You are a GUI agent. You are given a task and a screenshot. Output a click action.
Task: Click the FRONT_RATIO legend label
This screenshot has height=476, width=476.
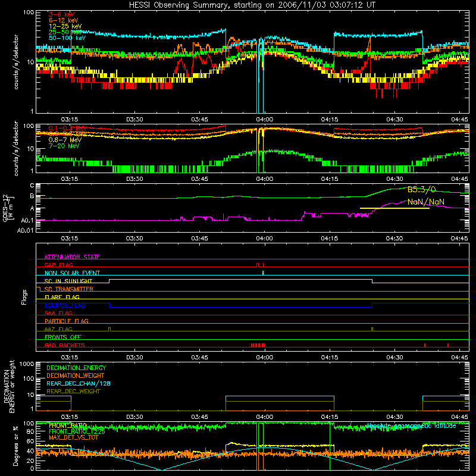pos(68,425)
